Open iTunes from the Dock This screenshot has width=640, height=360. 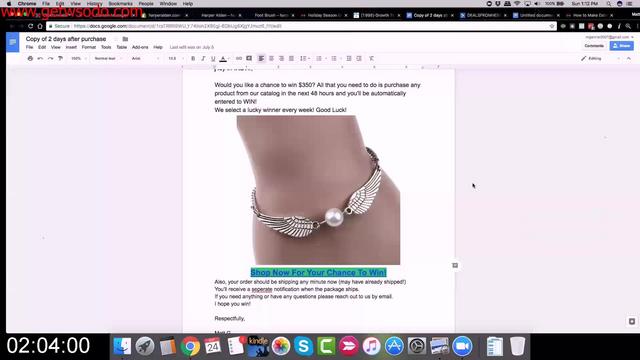coord(371,346)
